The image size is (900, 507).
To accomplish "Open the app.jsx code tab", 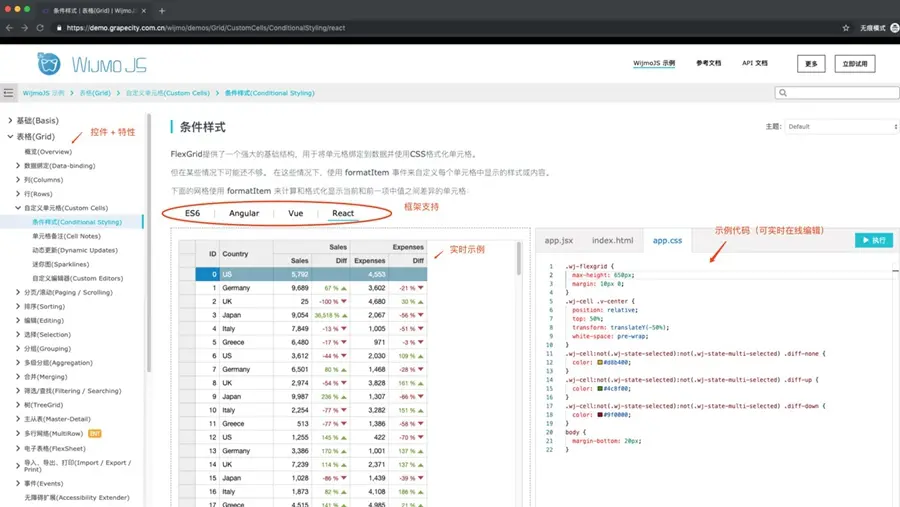I will point(558,241).
